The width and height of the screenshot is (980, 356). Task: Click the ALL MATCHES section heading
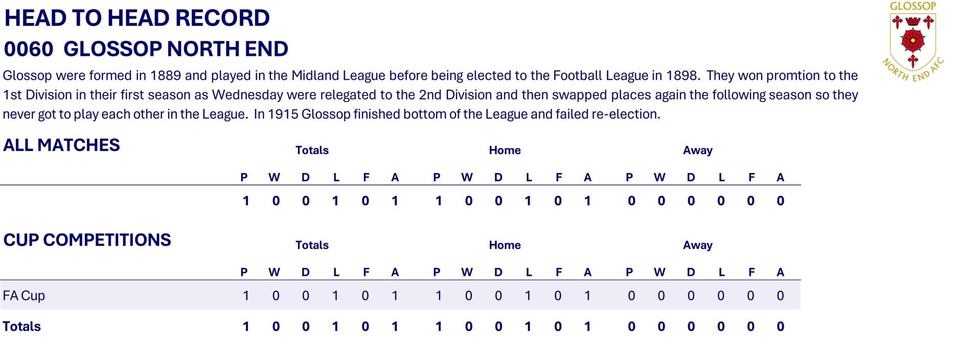click(61, 145)
